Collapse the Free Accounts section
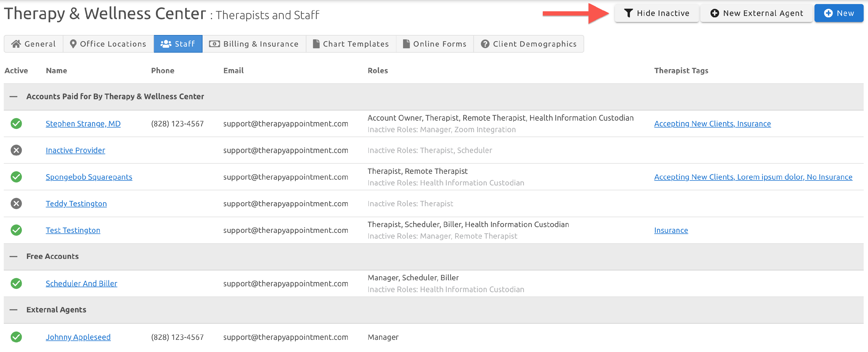 14,256
